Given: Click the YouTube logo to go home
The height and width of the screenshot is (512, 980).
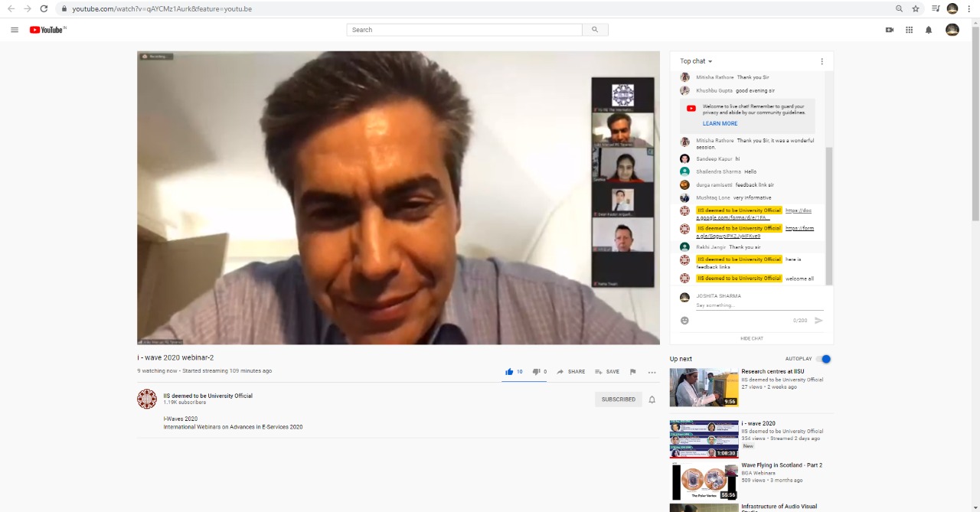Looking at the screenshot, I should pos(47,30).
